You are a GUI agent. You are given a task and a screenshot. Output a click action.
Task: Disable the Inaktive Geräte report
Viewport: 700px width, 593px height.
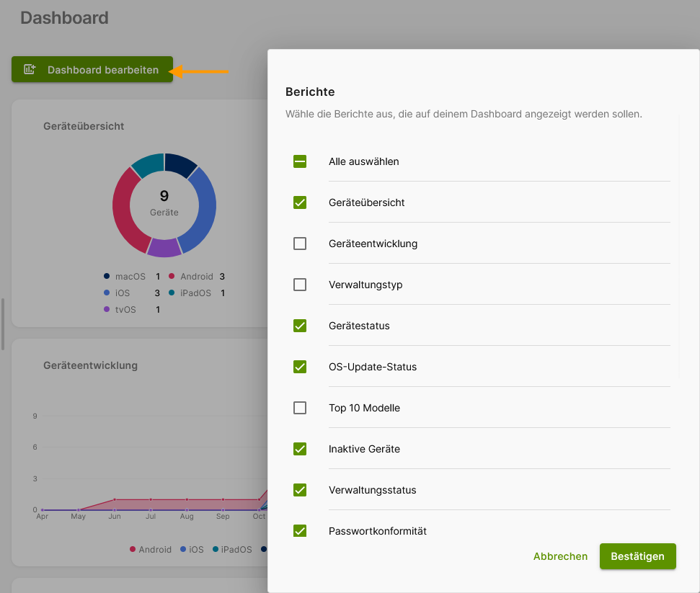pyautogui.click(x=300, y=449)
